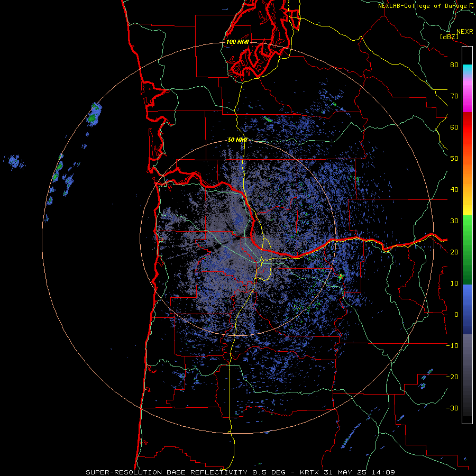This screenshot has height=476, width=476.
Task: Click the 80 value on dBZ scale
Action: (x=454, y=65)
